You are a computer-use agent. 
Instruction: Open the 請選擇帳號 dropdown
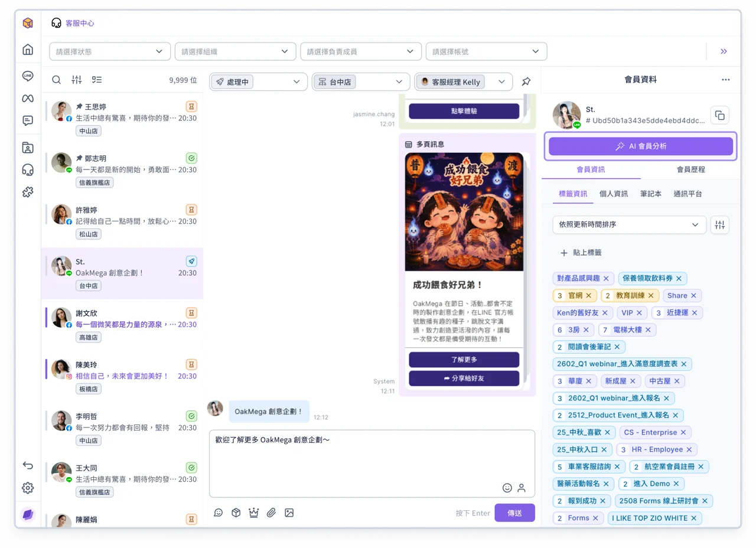point(486,51)
